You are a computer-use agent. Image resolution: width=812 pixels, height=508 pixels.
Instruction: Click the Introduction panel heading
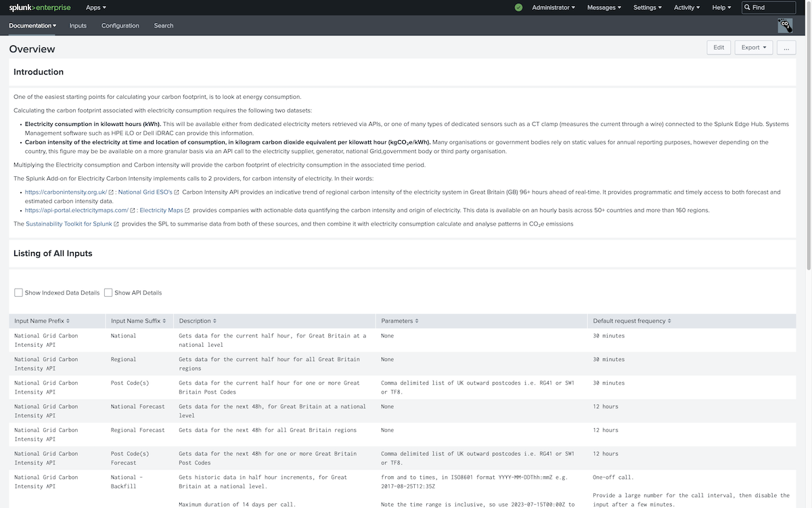[x=39, y=72]
